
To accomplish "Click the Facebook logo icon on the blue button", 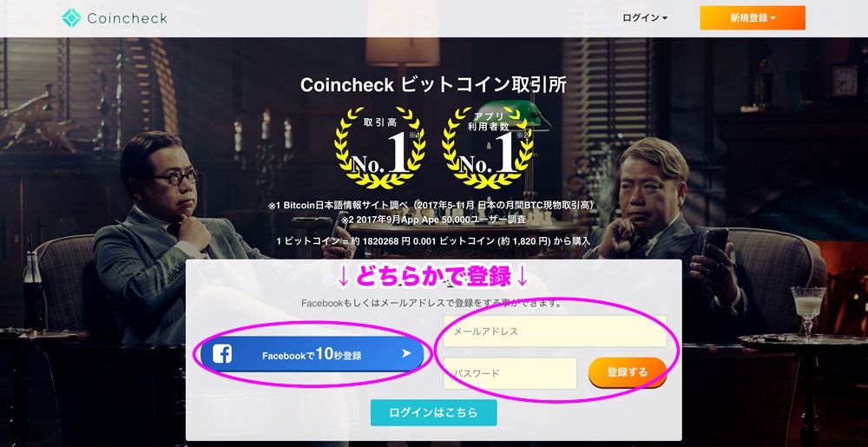I will (x=222, y=354).
